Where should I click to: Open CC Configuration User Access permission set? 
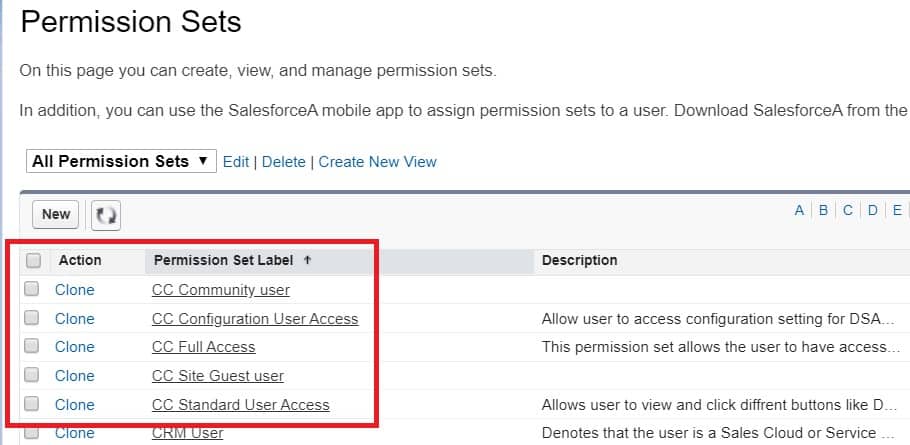coord(255,319)
